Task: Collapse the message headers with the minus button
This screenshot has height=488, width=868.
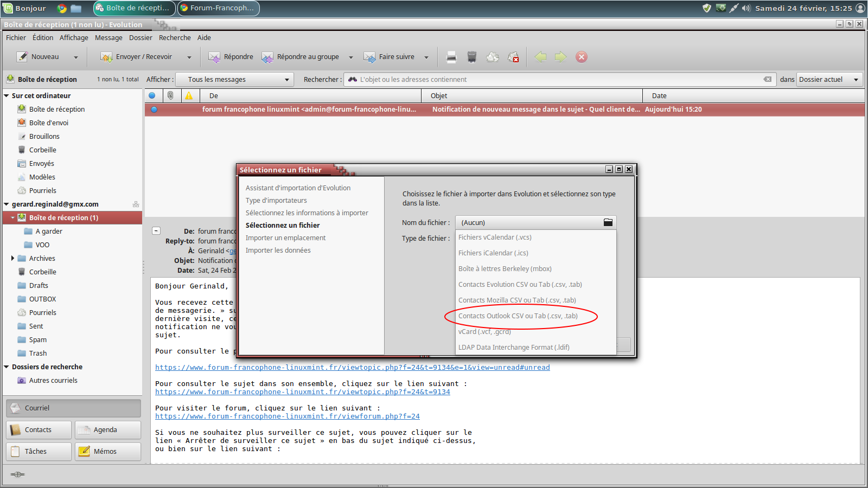Action: click(156, 230)
